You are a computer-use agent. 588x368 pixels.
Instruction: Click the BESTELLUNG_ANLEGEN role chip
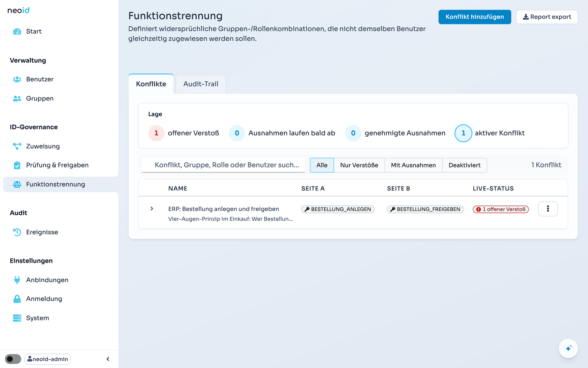[x=338, y=209]
